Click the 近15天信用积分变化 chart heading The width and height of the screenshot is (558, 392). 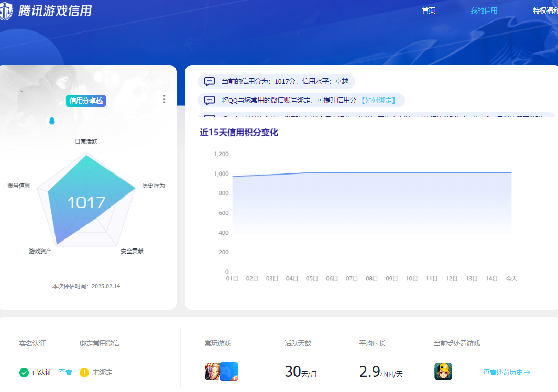point(239,133)
